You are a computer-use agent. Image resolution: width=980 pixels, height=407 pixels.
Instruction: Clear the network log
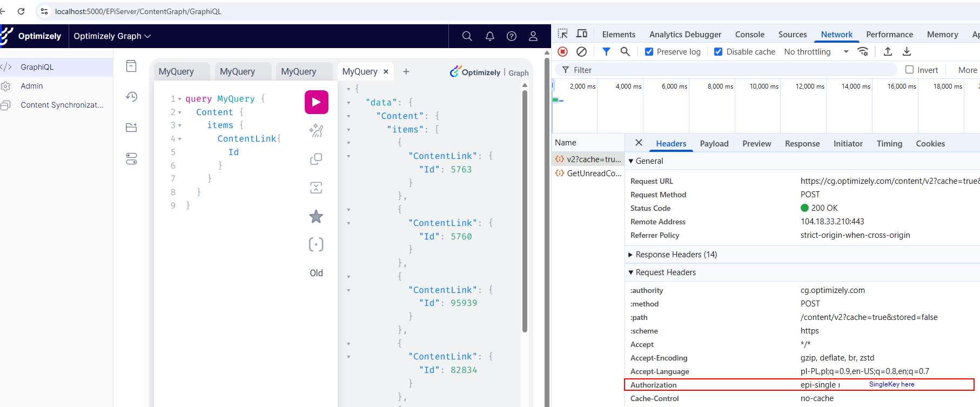[581, 52]
